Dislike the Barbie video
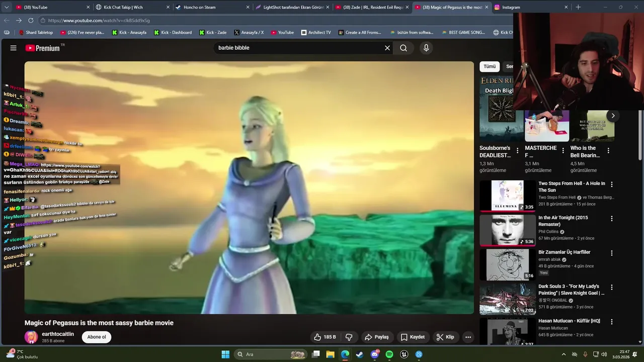644x362 pixels. [x=349, y=337]
